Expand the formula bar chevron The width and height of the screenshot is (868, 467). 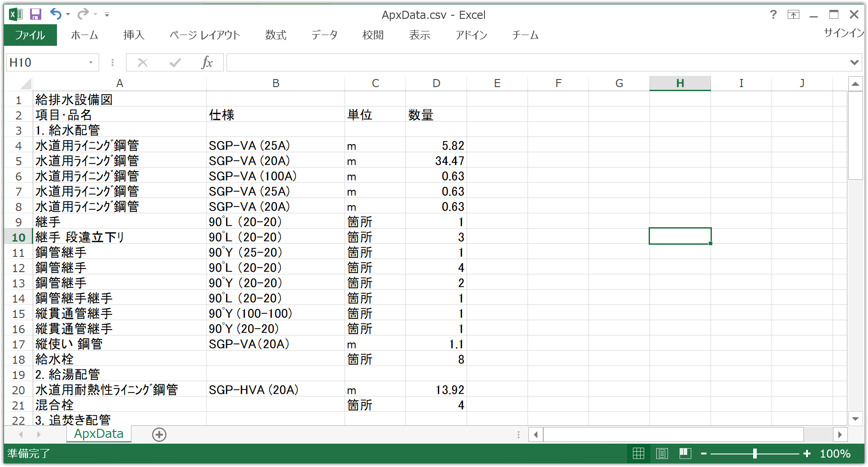855,62
